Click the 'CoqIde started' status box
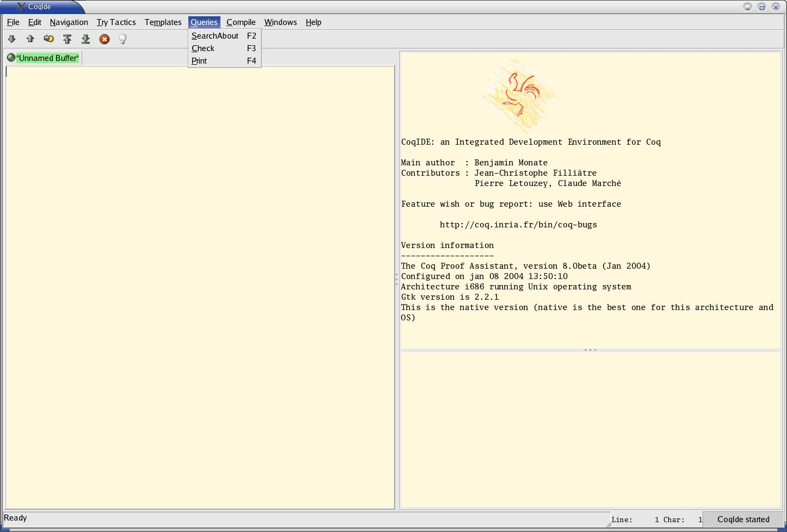Viewport: 787px width, 532px height. (x=743, y=519)
